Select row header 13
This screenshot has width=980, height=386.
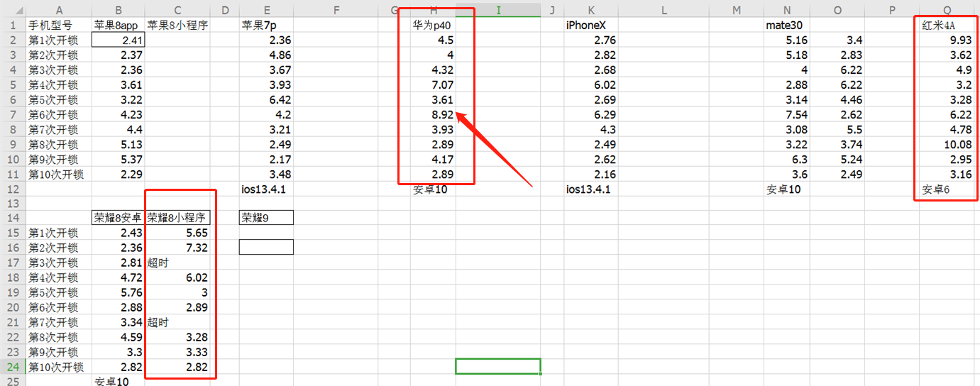tap(13, 204)
